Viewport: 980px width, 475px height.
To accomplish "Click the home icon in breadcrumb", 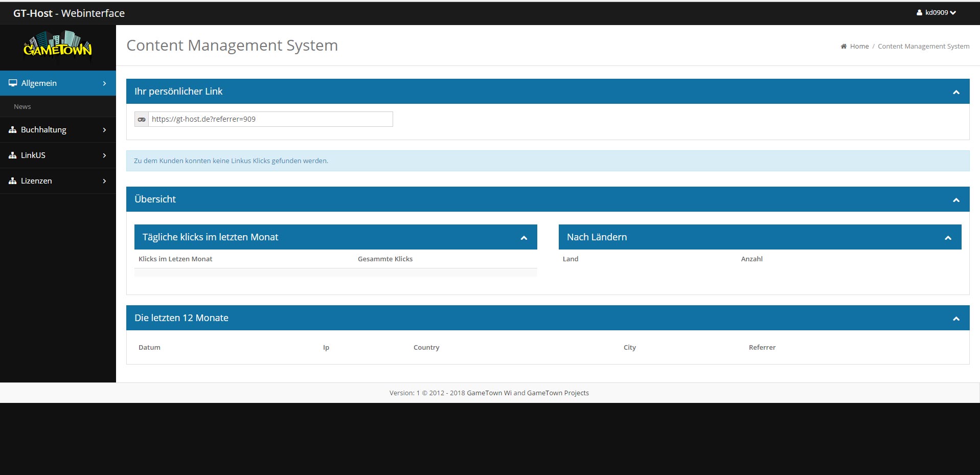I will [x=844, y=46].
